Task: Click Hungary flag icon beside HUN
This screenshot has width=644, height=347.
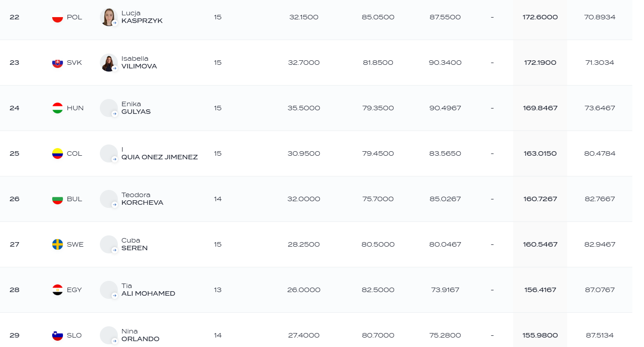Action: (58, 108)
